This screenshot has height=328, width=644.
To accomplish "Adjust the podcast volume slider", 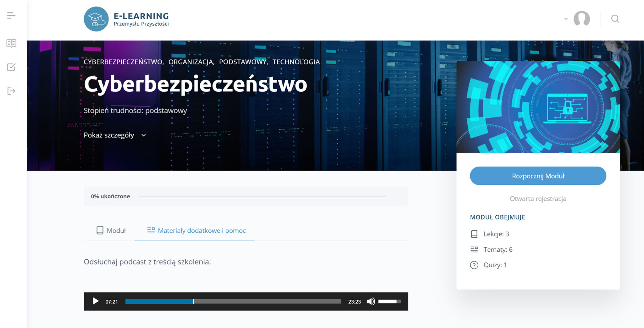I will tap(389, 302).
